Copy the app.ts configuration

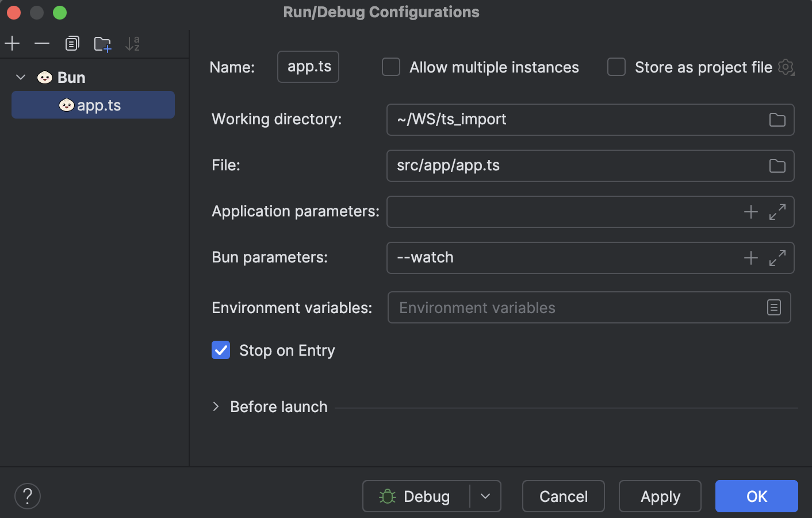(72, 43)
